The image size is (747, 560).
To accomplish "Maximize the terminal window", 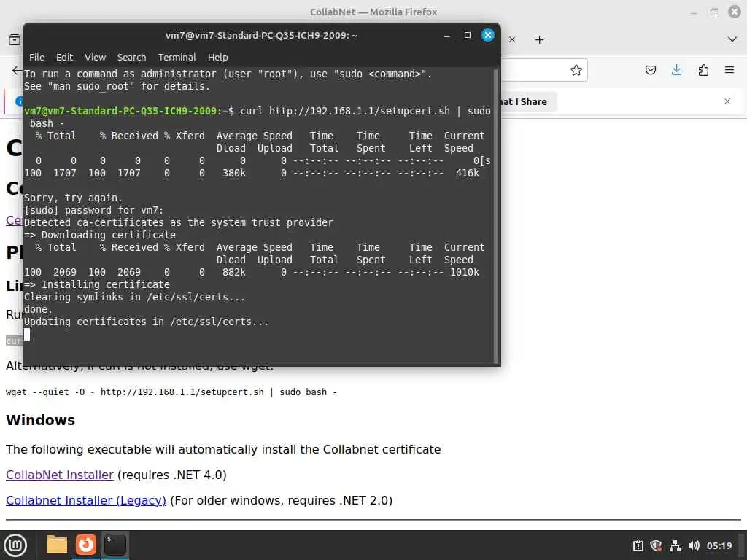I will [468, 35].
